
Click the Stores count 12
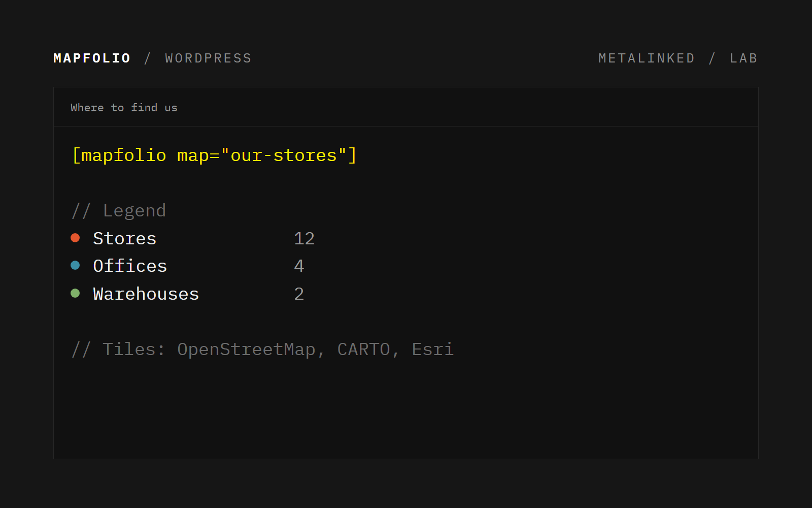[x=304, y=238]
